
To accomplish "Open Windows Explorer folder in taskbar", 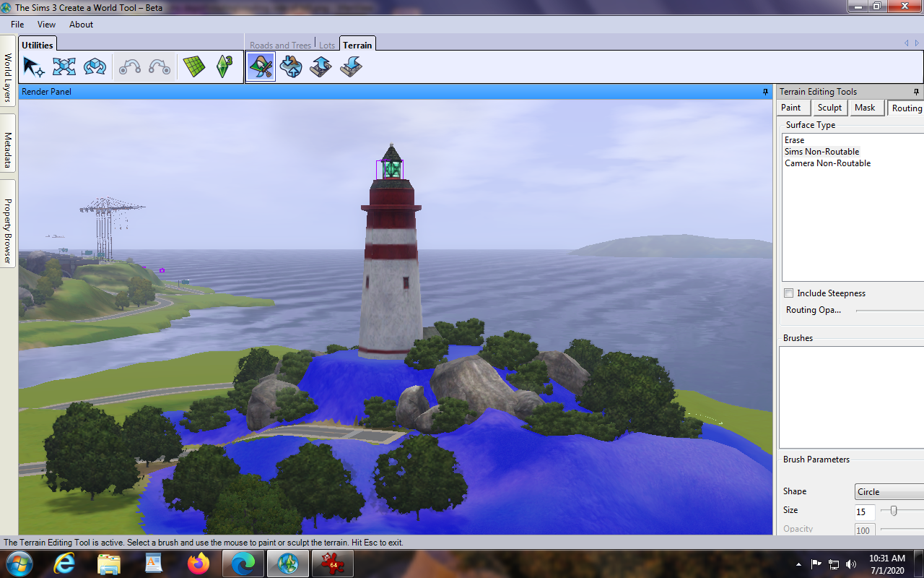I will pyautogui.click(x=109, y=563).
